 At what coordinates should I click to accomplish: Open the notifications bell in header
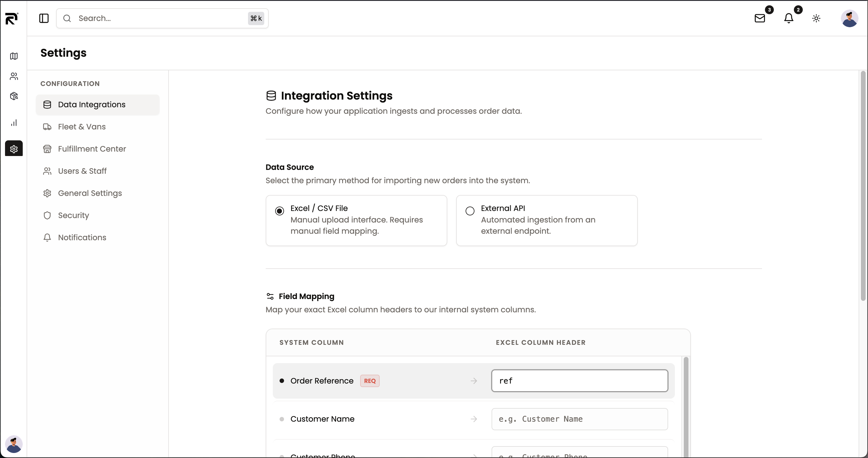pyautogui.click(x=789, y=18)
